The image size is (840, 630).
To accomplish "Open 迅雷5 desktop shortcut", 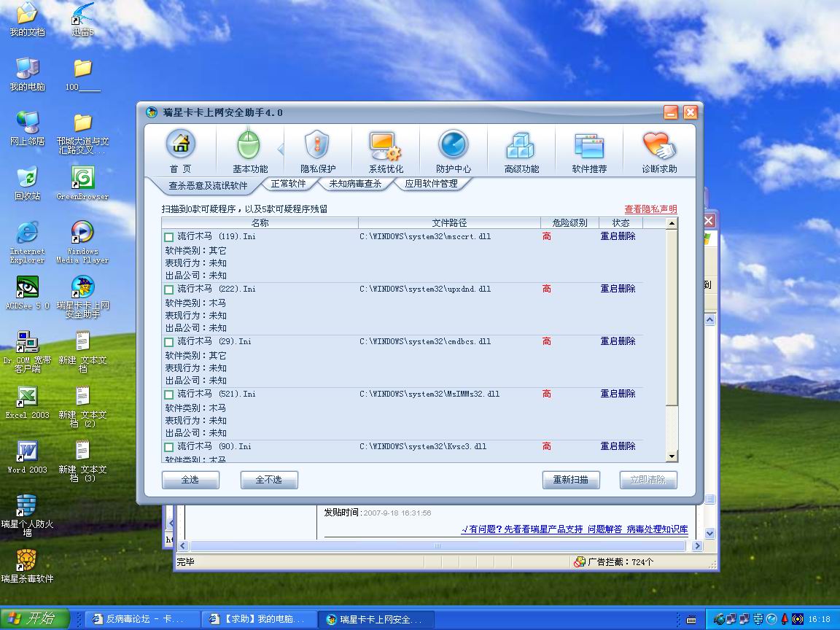I will 82,19.
